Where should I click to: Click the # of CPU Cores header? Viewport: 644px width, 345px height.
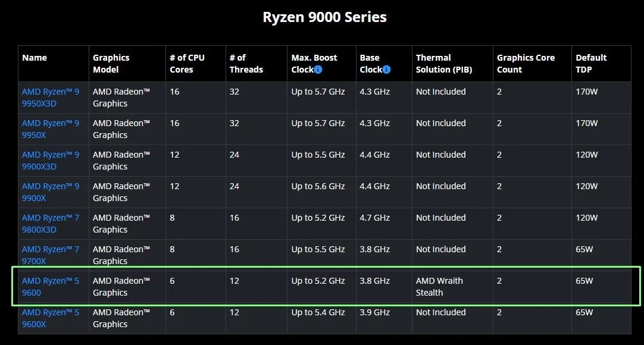(x=187, y=64)
